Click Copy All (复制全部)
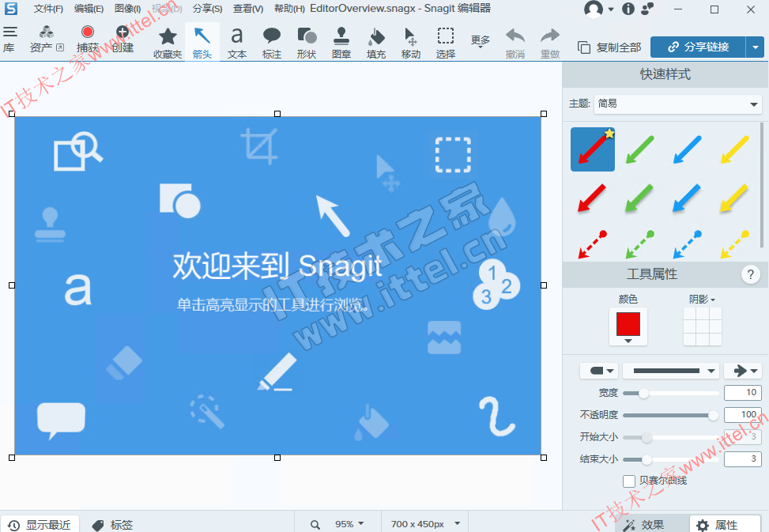Image resolution: width=769 pixels, height=532 pixels. pos(609,47)
